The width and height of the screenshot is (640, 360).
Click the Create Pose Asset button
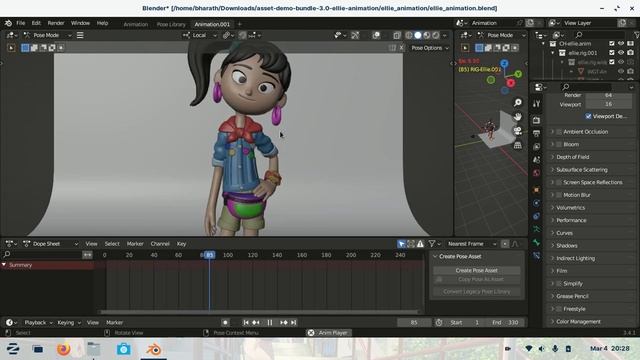476,271
